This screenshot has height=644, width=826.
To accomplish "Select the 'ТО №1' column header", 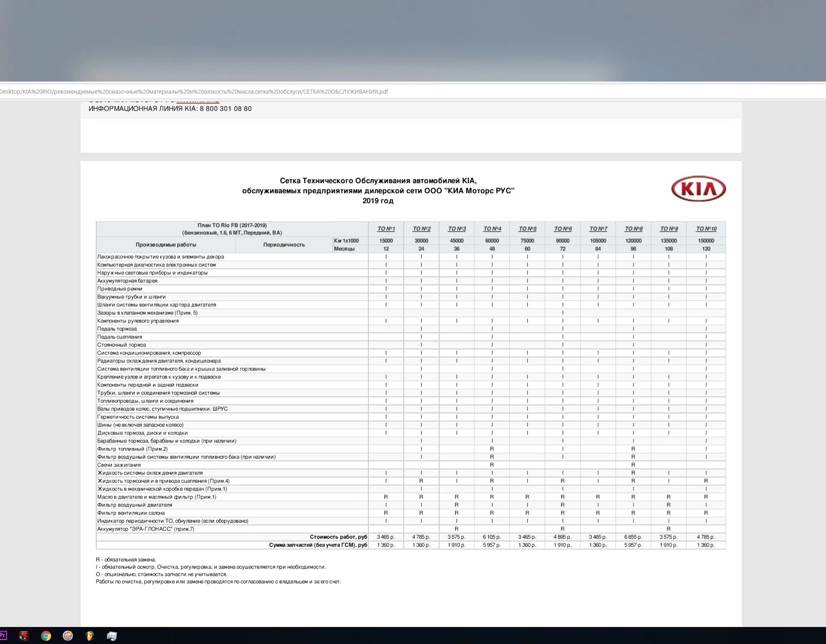I will (386, 229).
